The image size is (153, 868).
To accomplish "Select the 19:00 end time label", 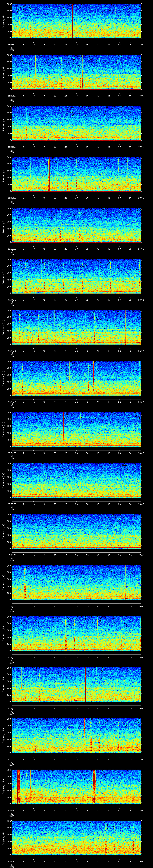I will tap(141, 146).
